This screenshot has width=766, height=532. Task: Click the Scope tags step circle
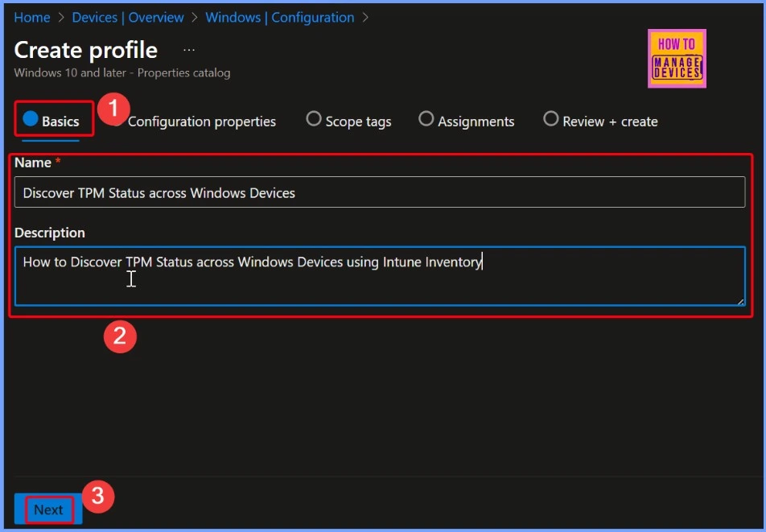pos(314,118)
